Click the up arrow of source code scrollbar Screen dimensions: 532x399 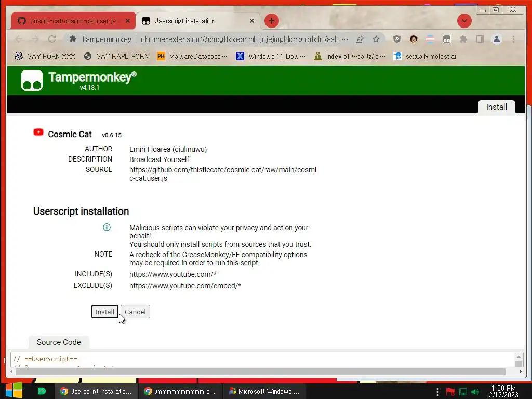(518, 357)
